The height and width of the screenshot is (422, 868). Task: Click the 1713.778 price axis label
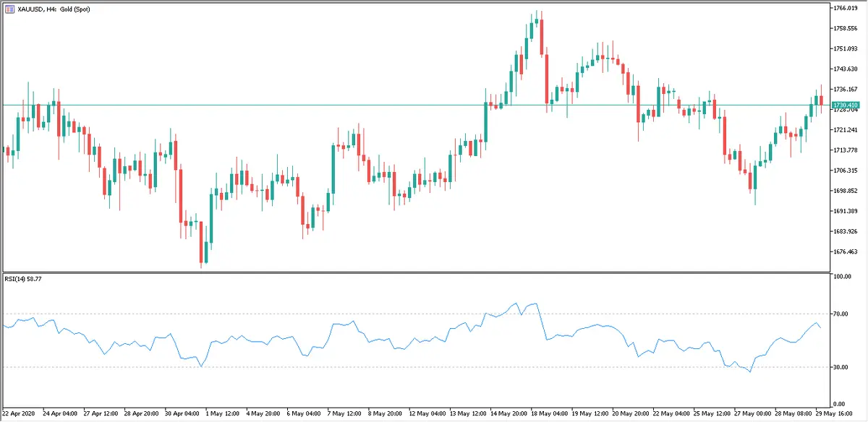tap(845, 150)
